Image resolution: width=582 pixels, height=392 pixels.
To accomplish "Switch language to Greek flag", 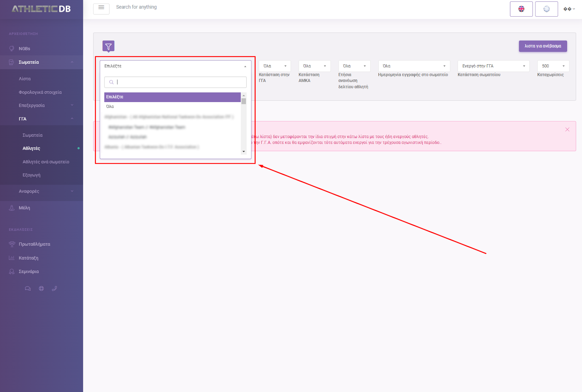I will [546, 9].
